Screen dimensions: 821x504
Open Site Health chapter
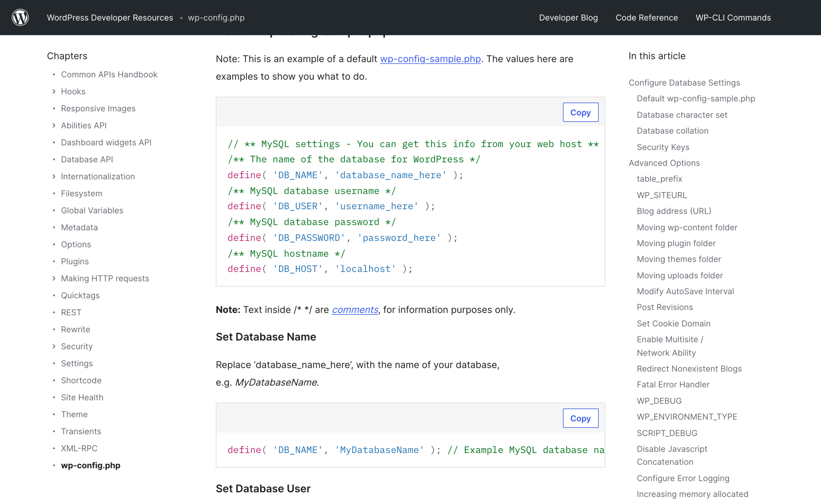click(82, 397)
